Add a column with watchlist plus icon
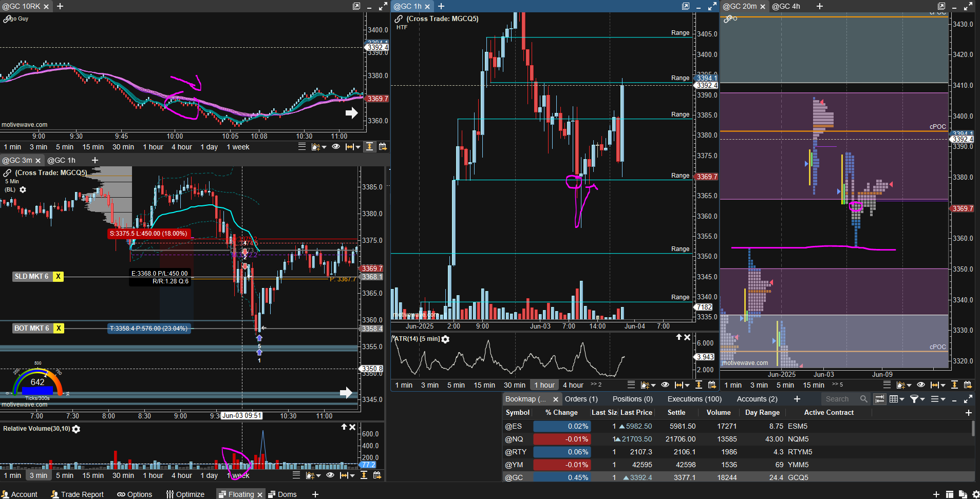 [x=969, y=413]
